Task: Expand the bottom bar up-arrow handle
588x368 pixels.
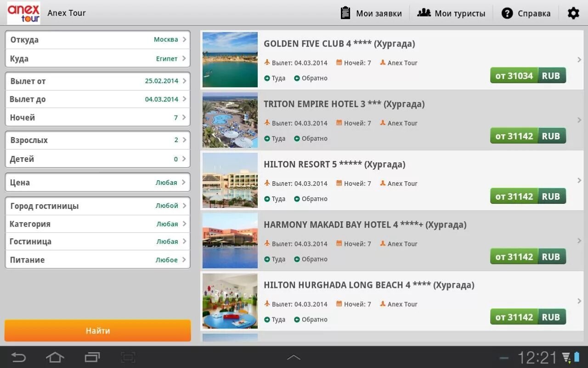Action: coord(294,357)
